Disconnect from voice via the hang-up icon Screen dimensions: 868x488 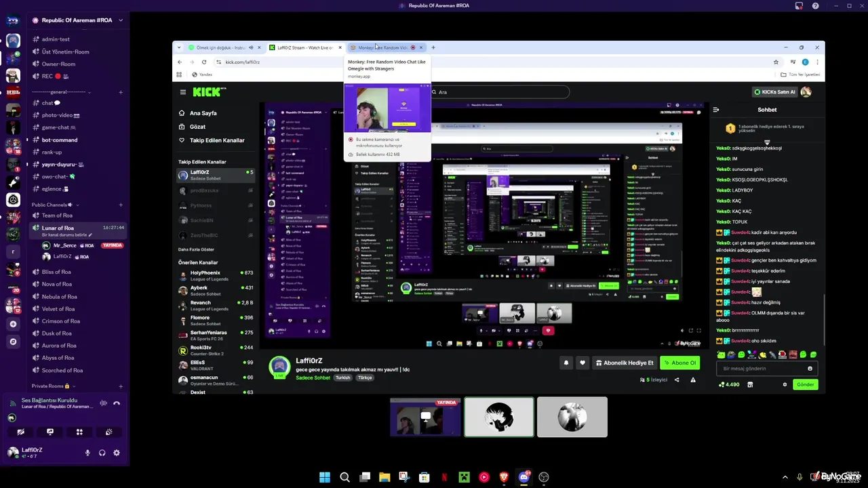point(117,403)
